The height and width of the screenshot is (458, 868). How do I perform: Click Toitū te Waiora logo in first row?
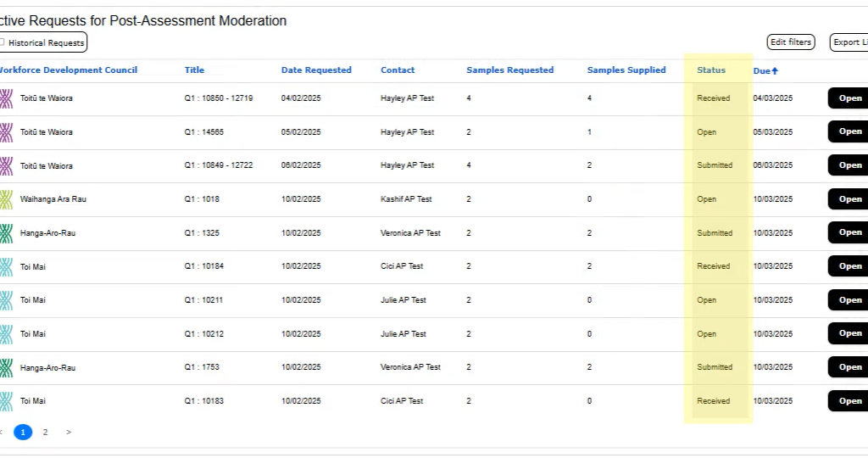point(6,99)
